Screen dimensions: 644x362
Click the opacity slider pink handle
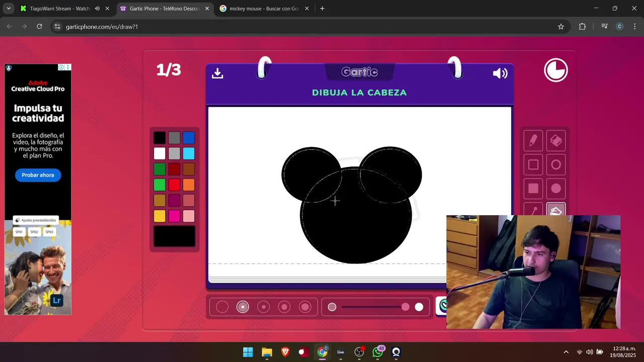[406, 307]
